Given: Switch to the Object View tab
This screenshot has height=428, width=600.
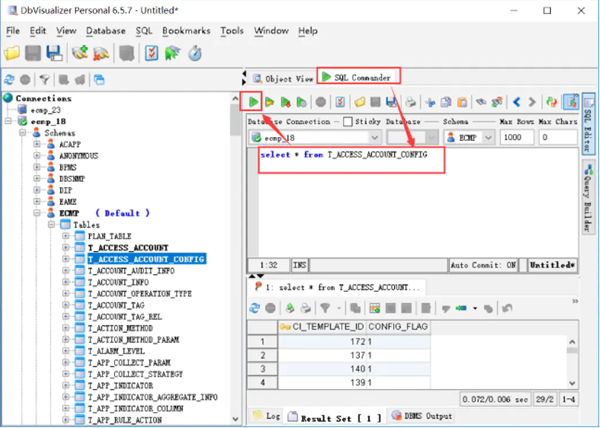Looking at the screenshot, I should 282,77.
